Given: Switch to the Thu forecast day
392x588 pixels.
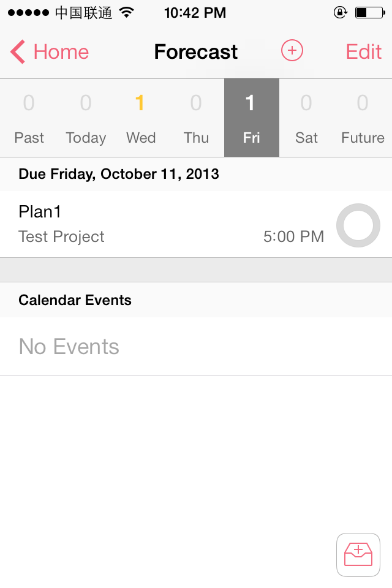Looking at the screenshot, I should click(x=196, y=118).
